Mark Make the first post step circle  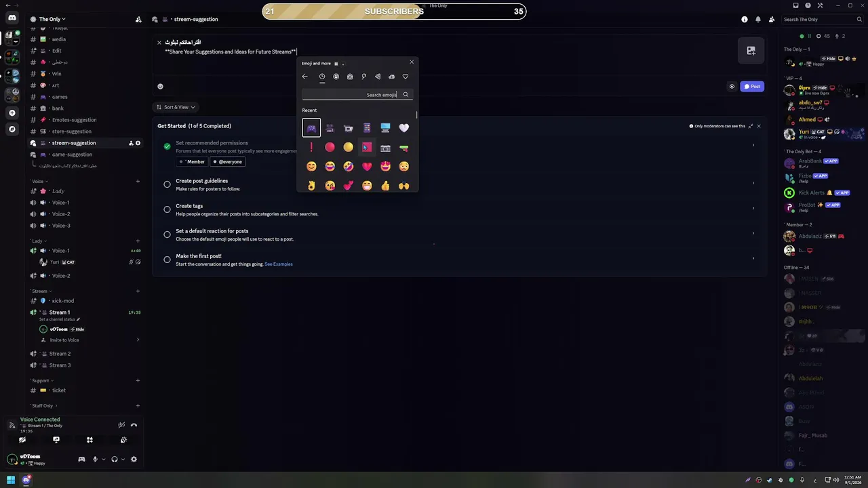point(167,260)
